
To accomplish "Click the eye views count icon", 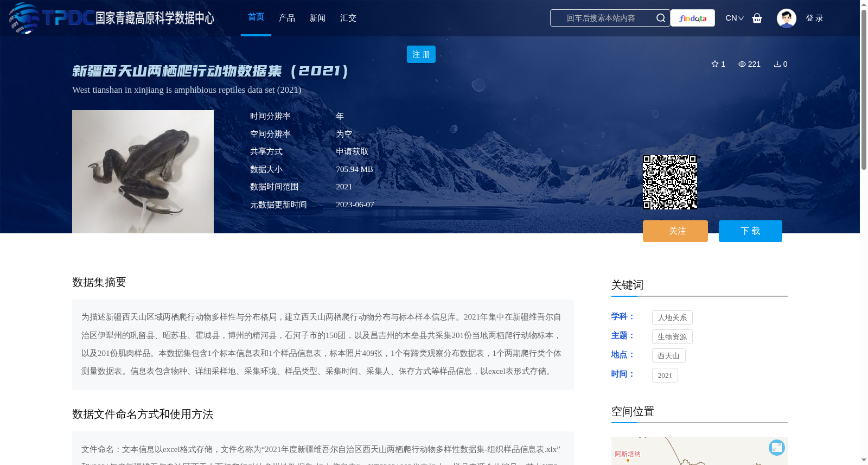I will (x=742, y=64).
